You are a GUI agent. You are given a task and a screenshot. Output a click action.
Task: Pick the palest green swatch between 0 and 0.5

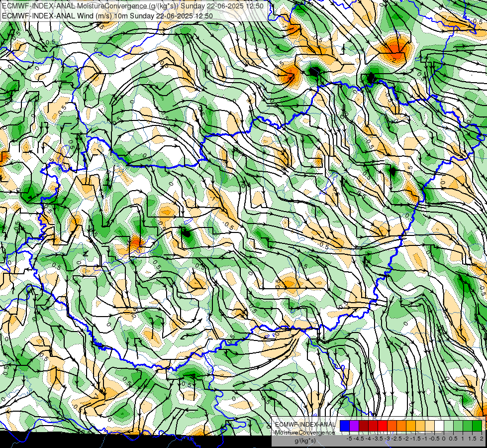point(449,426)
